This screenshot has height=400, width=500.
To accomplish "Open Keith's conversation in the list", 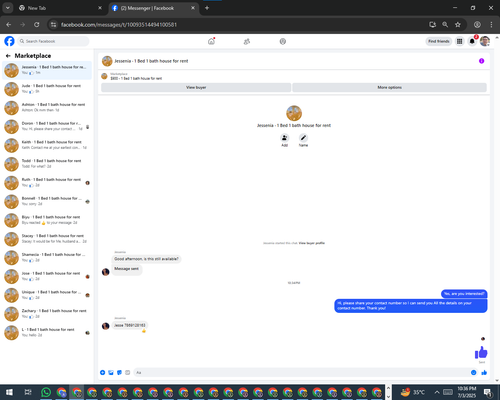I will 47,145.
